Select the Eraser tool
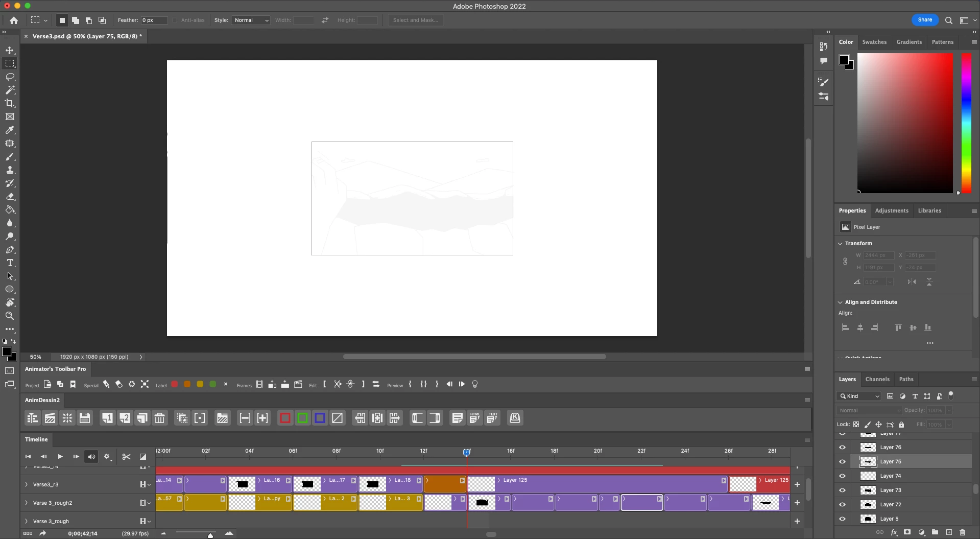The height and width of the screenshot is (539, 980). click(x=10, y=196)
